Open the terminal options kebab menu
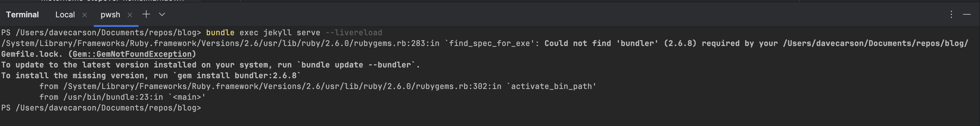This screenshot has height=126, width=980. [x=951, y=15]
